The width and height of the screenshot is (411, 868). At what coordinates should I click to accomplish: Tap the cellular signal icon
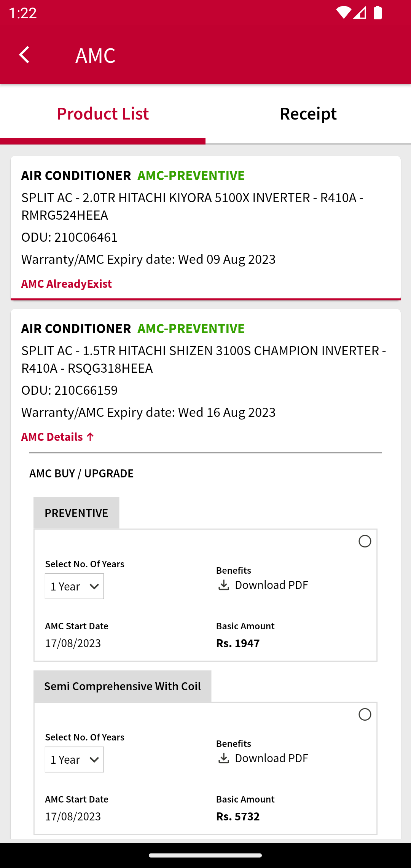(x=360, y=13)
